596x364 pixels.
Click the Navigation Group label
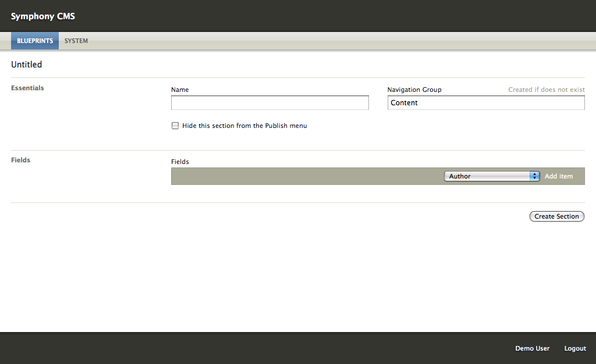[x=414, y=90]
